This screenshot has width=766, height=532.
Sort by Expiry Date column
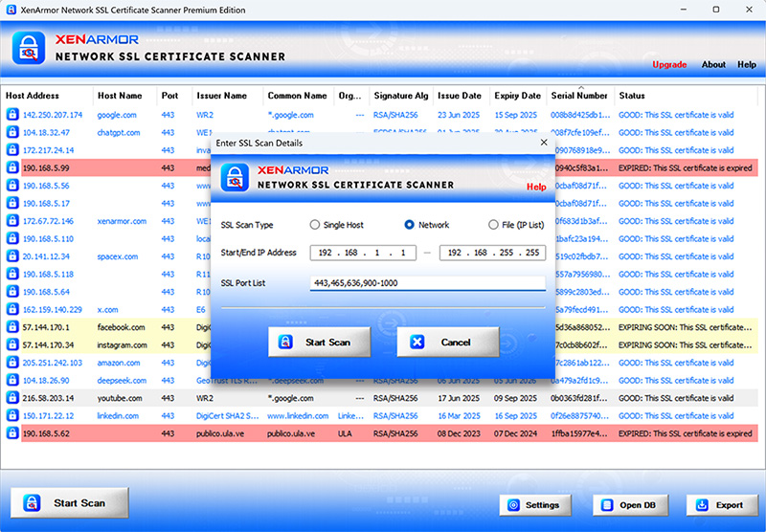[x=518, y=96]
